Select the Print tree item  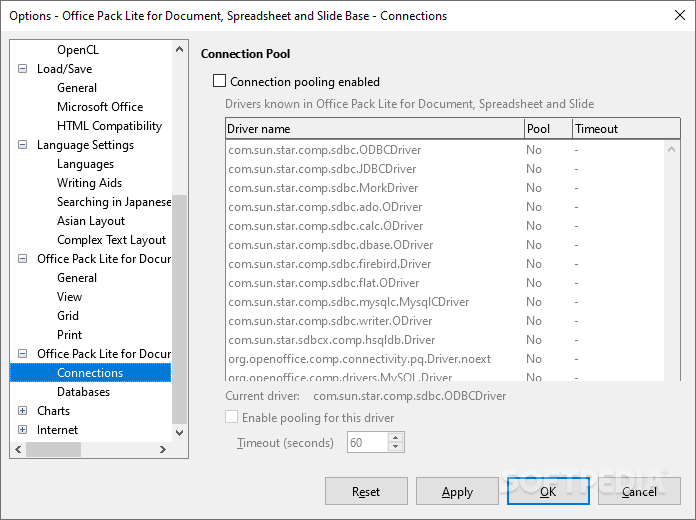[x=69, y=335]
